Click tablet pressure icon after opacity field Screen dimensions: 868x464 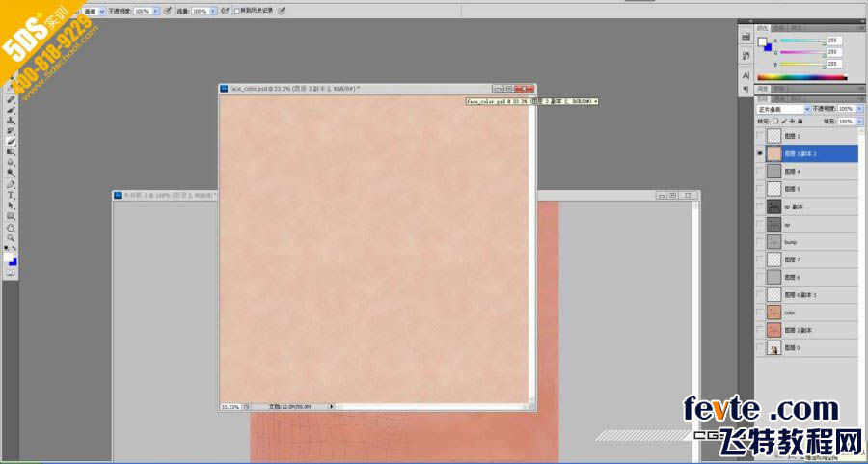pos(168,11)
